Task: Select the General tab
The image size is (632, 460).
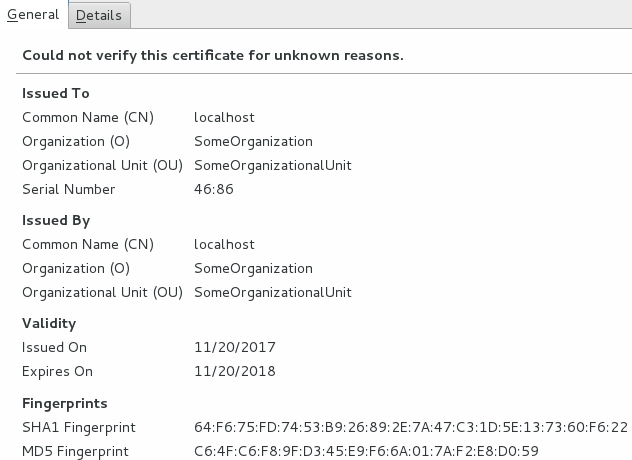Action: pyautogui.click(x=33, y=15)
